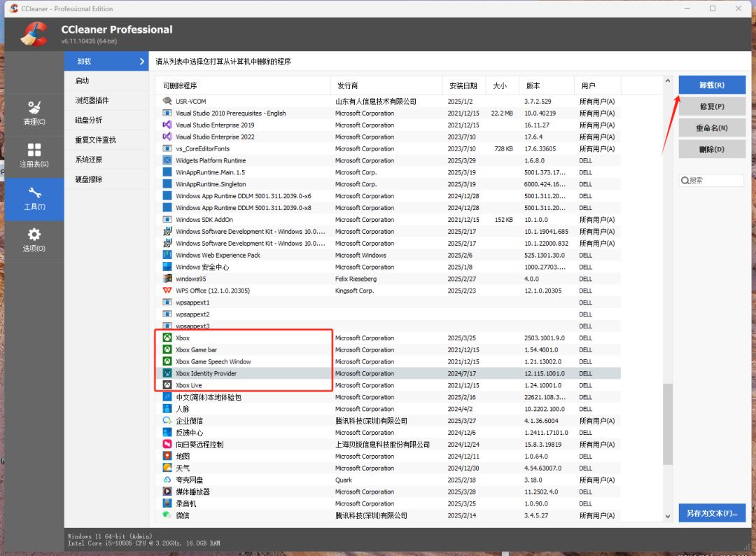The height and width of the screenshot is (556, 756).
Task: Open the 启动 (Startup) tools tab
Action: (x=106, y=81)
